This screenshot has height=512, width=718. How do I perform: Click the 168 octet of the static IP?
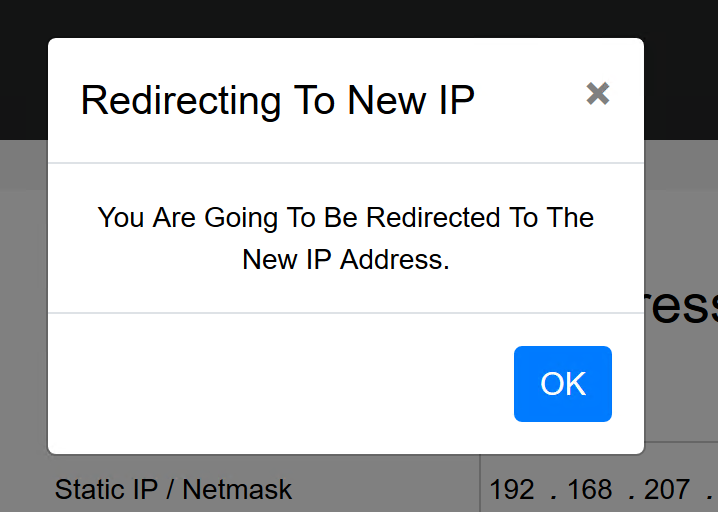589,489
